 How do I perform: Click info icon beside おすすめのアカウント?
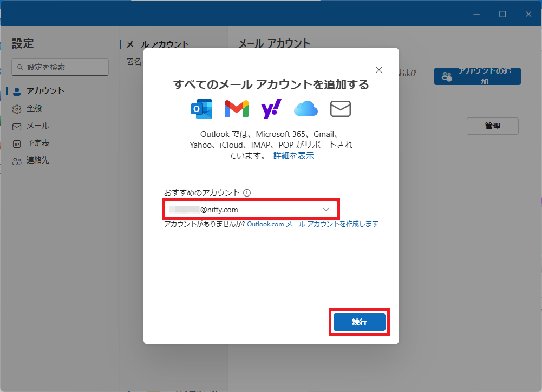tap(247, 193)
